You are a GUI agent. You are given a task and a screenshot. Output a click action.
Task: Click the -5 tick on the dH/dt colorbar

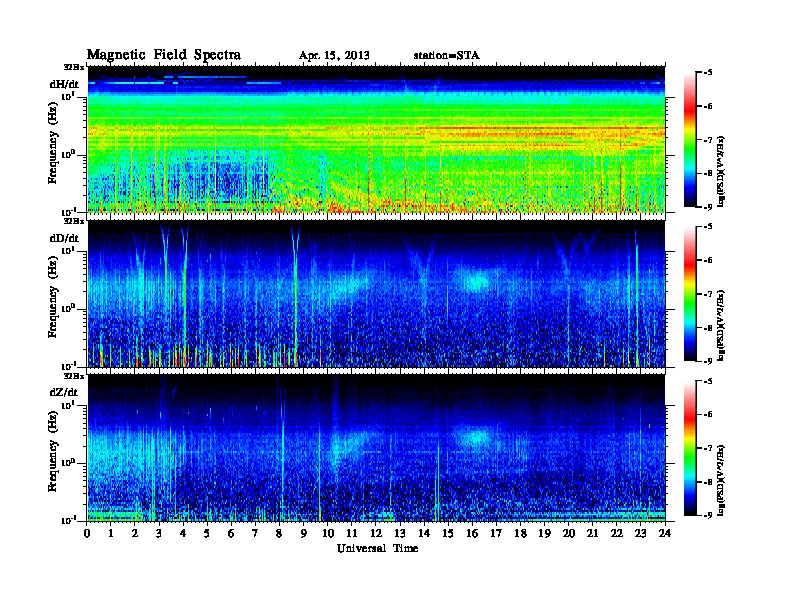pyautogui.click(x=707, y=72)
